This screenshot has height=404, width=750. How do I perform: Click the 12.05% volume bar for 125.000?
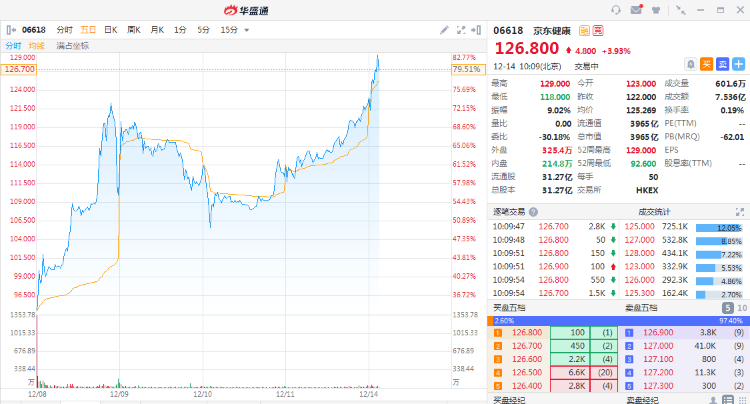click(719, 228)
